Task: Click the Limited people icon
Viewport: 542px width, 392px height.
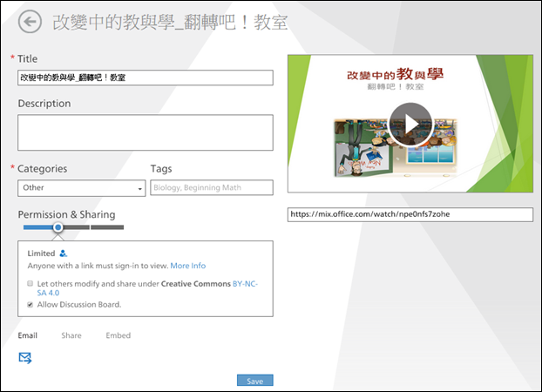Action: coord(64,253)
